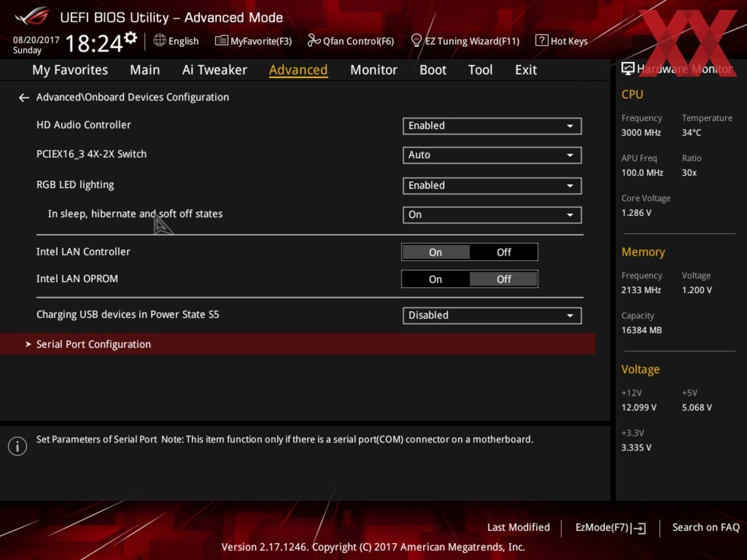Screen dimensions: 747x560
Task: Open the sleep, hibernate, soft off states dropdown
Action: pyautogui.click(x=492, y=215)
